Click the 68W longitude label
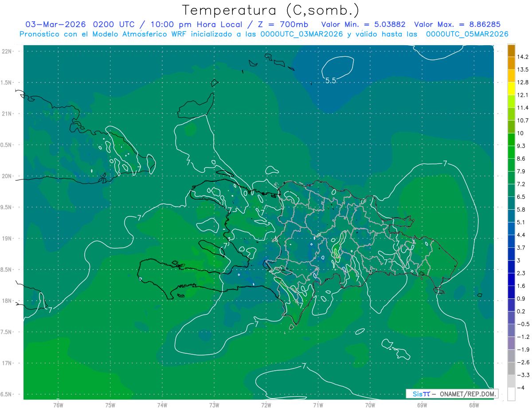Viewport: 532px width, 411px height. tap(474, 405)
